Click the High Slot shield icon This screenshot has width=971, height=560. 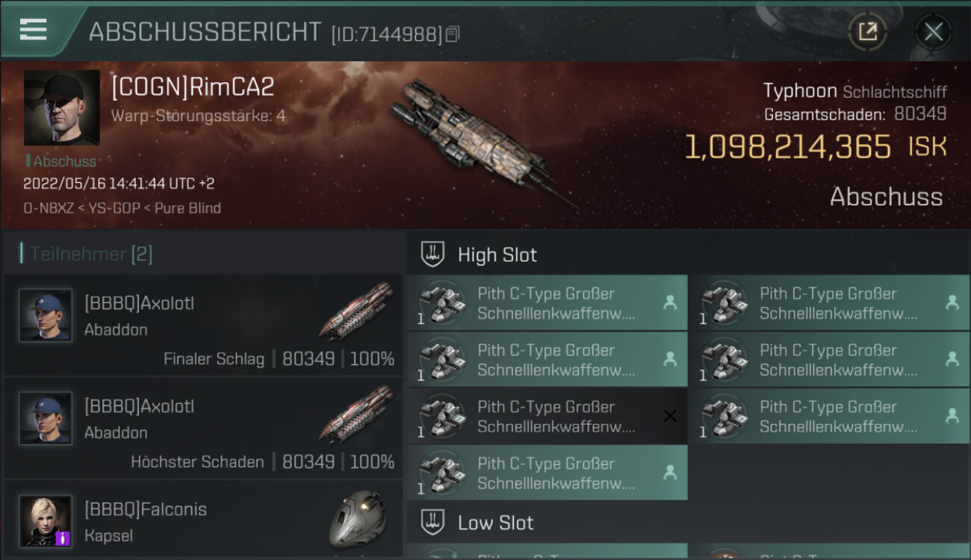(432, 254)
